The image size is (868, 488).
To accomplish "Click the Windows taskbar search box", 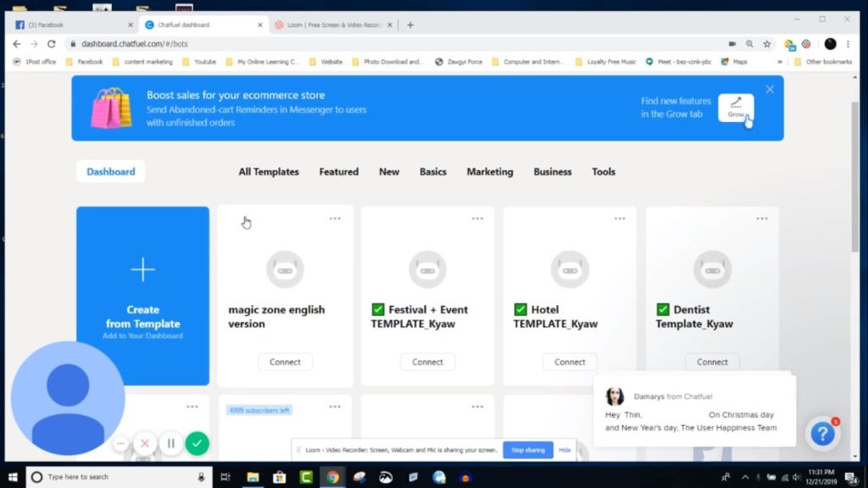I will [x=119, y=477].
